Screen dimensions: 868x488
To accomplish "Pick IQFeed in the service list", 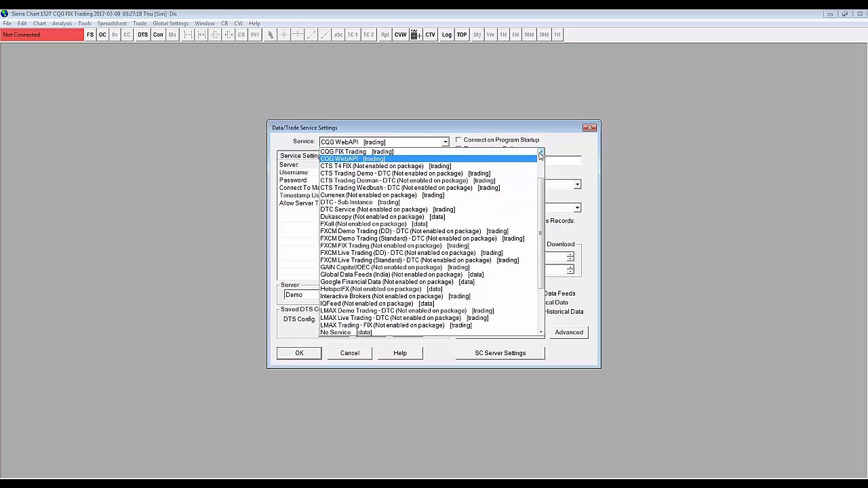I will 429,304.
